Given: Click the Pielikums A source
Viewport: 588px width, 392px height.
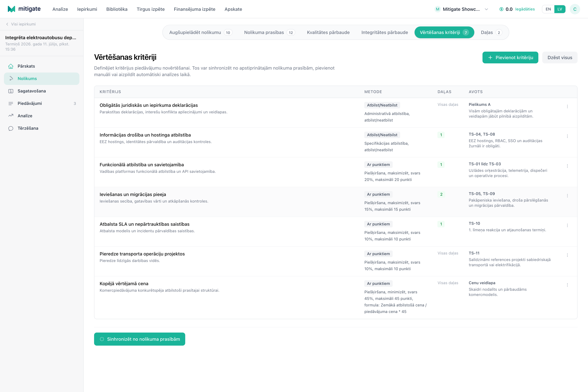Looking at the screenshot, I should tap(480, 105).
